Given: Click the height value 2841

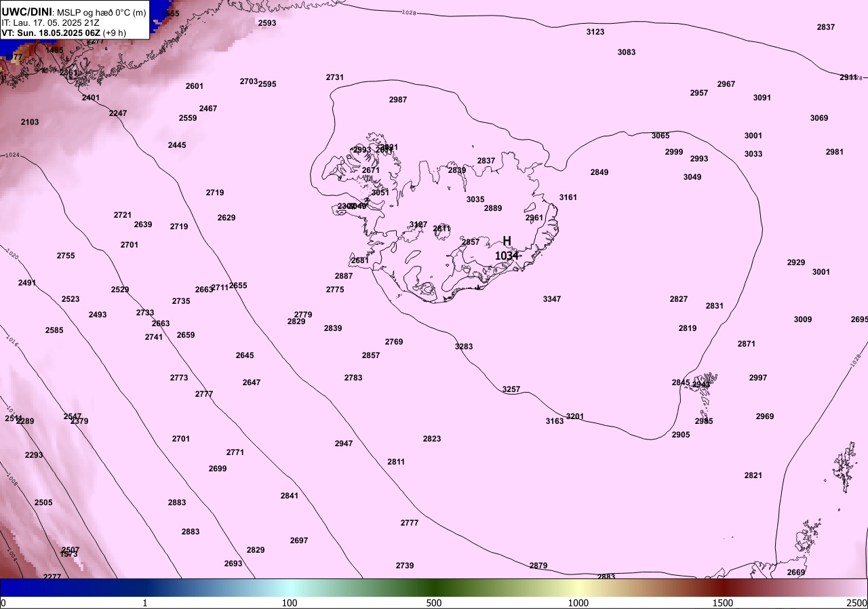Looking at the screenshot, I should [x=290, y=496].
